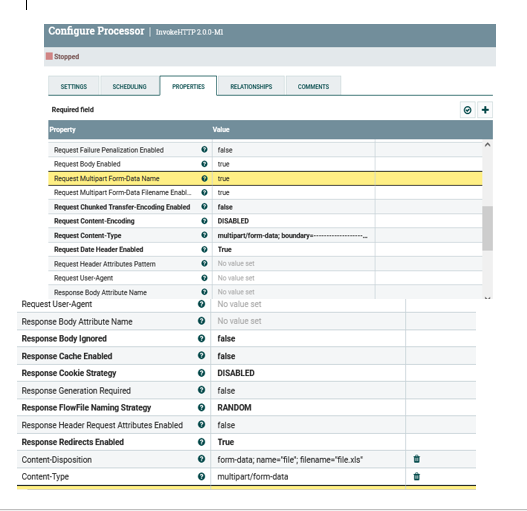
Task: Open the Scheduling tab
Action: point(129,86)
